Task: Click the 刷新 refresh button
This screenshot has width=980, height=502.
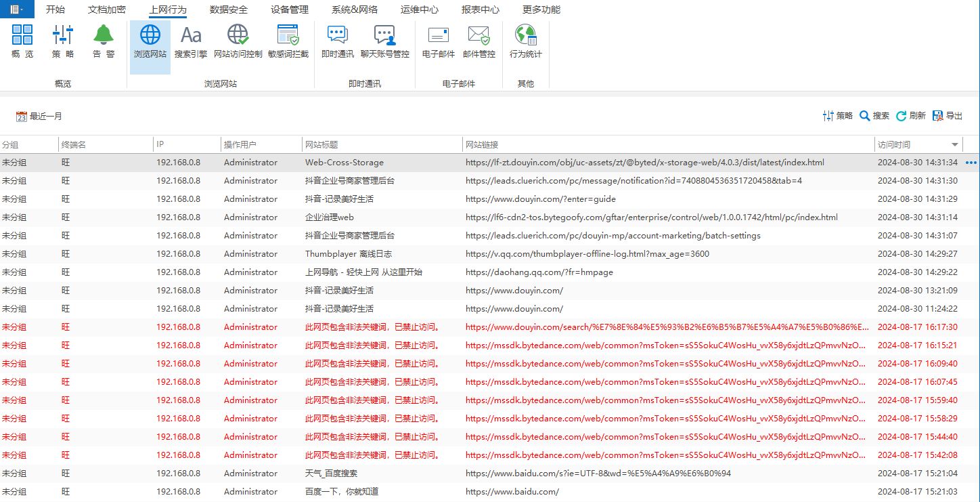Action: [x=911, y=116]
